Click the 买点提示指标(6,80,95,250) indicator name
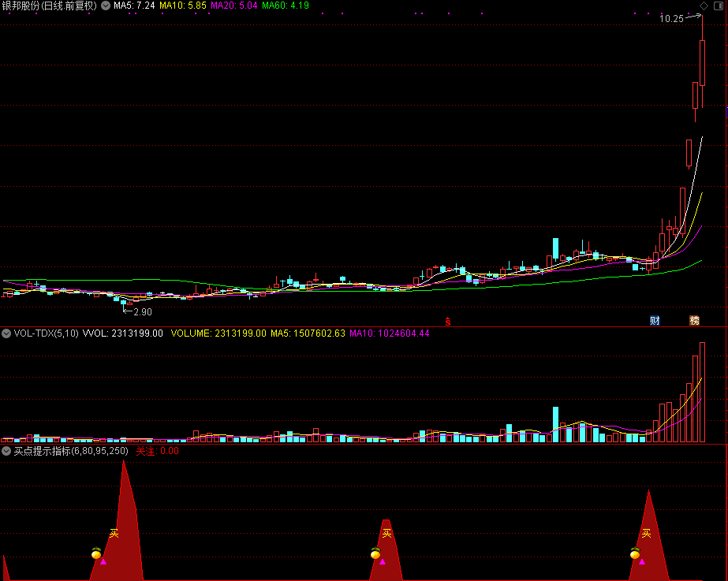728x581 pixels. click(x=71, y=451)
